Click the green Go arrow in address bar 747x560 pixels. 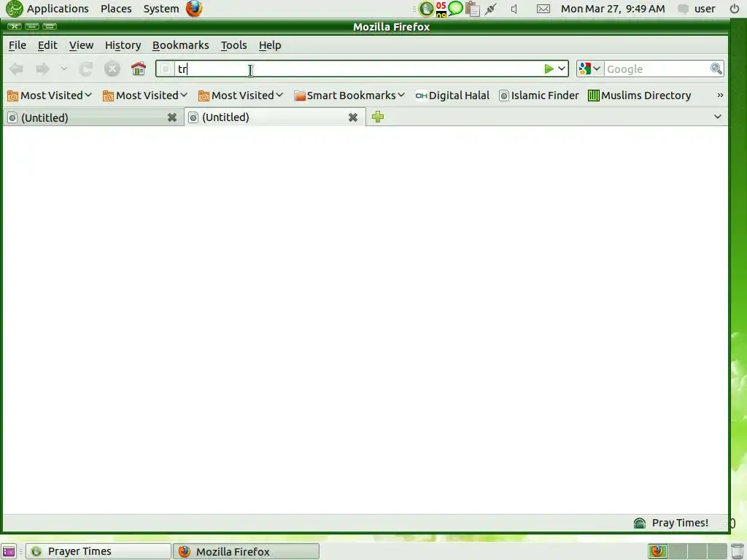click(x=549, y=69)
